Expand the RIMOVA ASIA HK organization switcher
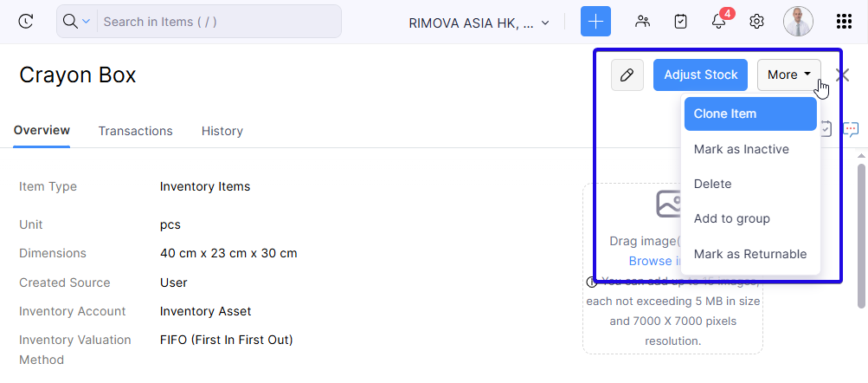This screenshot has width=868, height=383. point(479,23)
